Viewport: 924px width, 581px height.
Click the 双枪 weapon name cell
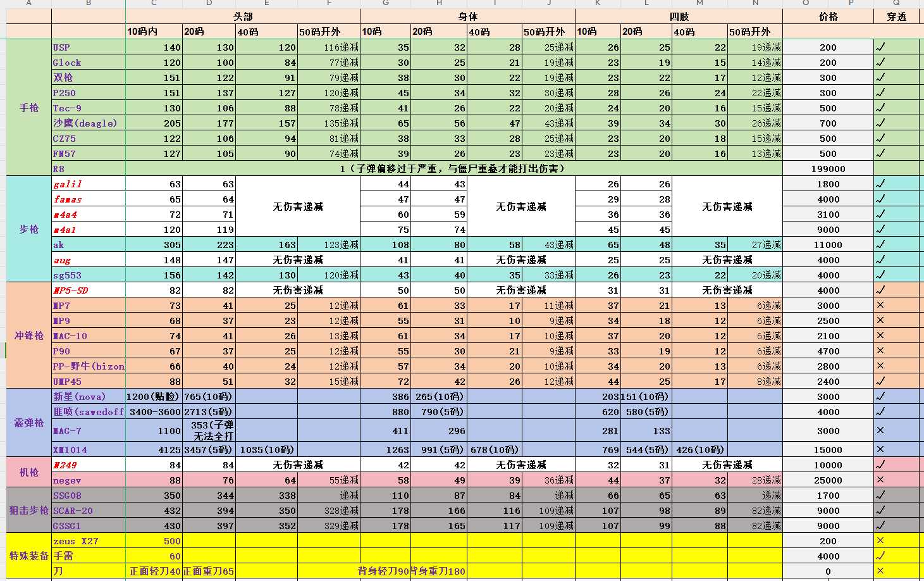(x=89, y=77)
